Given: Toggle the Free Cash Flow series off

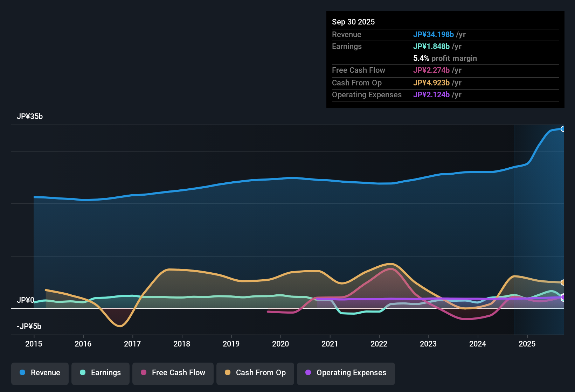Looking at the screenshot, I should (x=173, y=373).
